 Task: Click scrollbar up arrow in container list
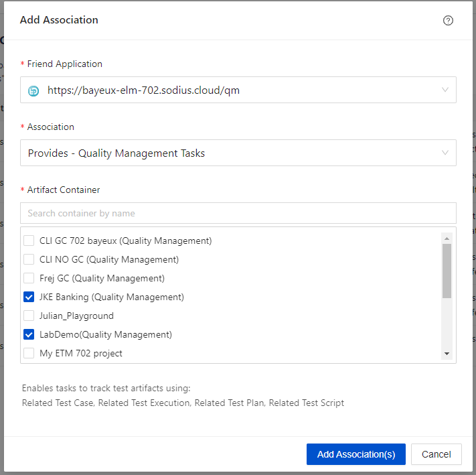[x=447, y=239]
